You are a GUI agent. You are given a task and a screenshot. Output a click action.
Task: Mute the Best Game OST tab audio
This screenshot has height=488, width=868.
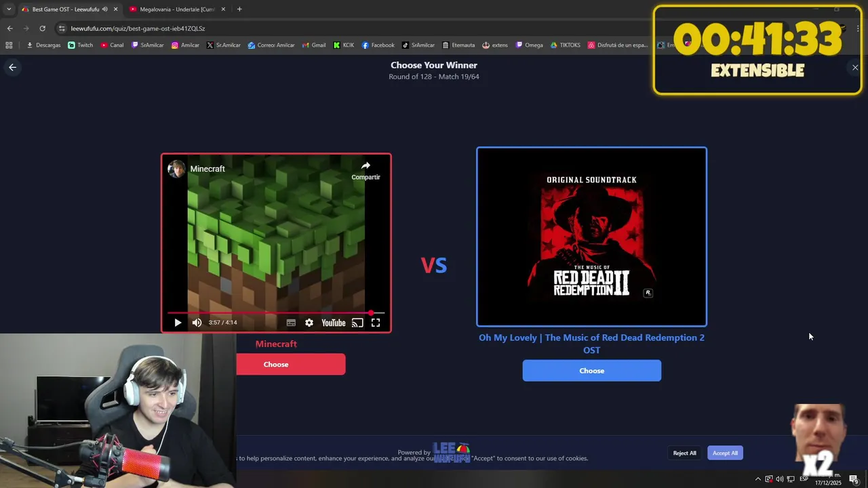point(104,9)
